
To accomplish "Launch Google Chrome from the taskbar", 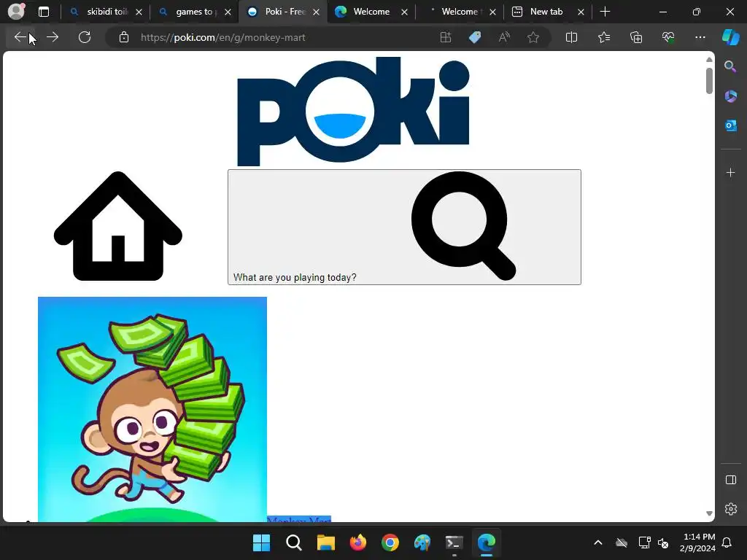I will [390, 542].
